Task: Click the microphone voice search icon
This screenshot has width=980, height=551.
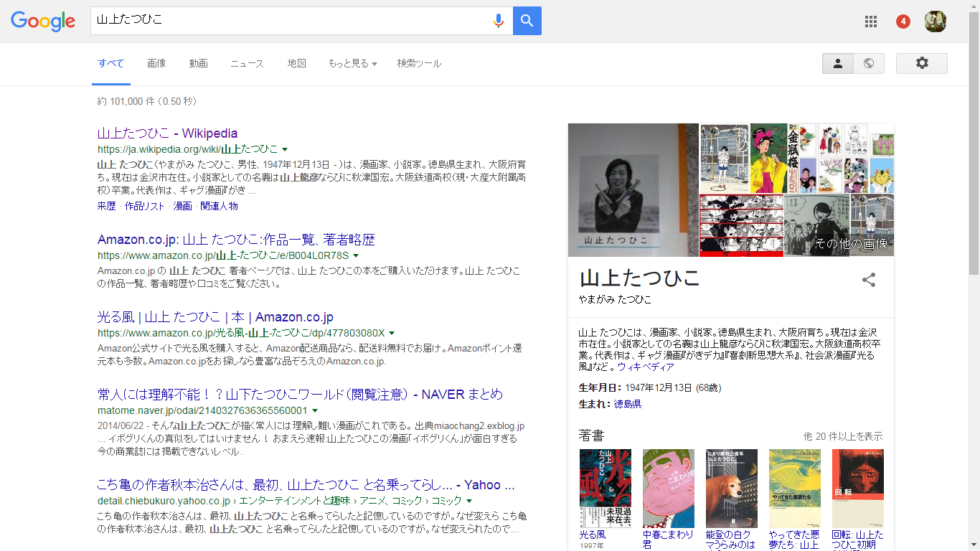Action: (498, 21)
